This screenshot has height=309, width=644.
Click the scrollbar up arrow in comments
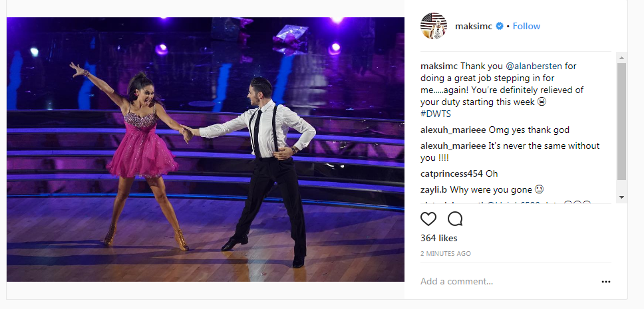point(621,58)
